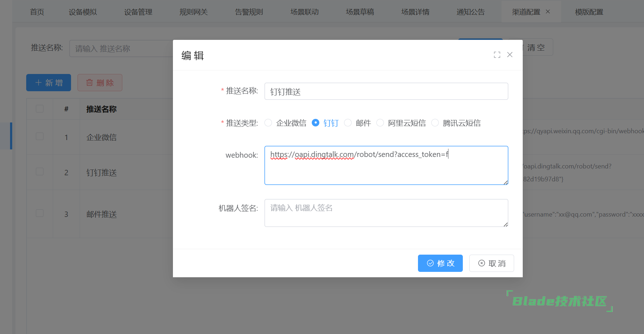Click the 推送名称 field in dialog

(x=386, y=92)
